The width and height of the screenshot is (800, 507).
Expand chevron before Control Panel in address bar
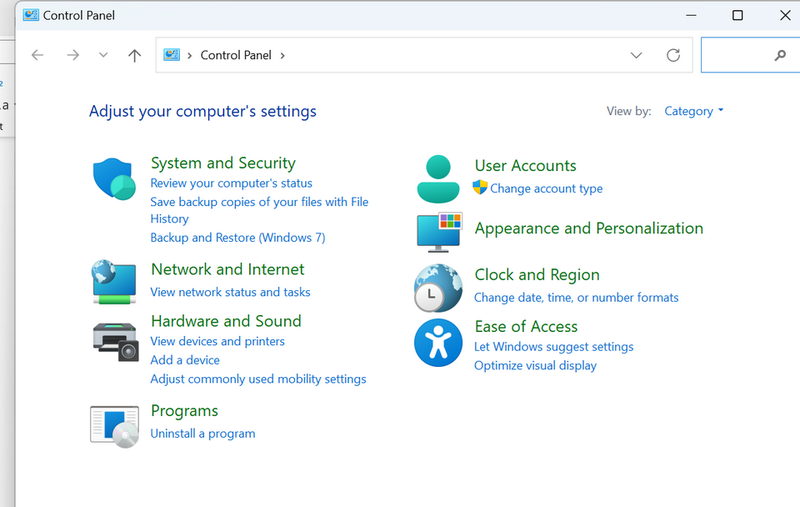coord(189,55)
